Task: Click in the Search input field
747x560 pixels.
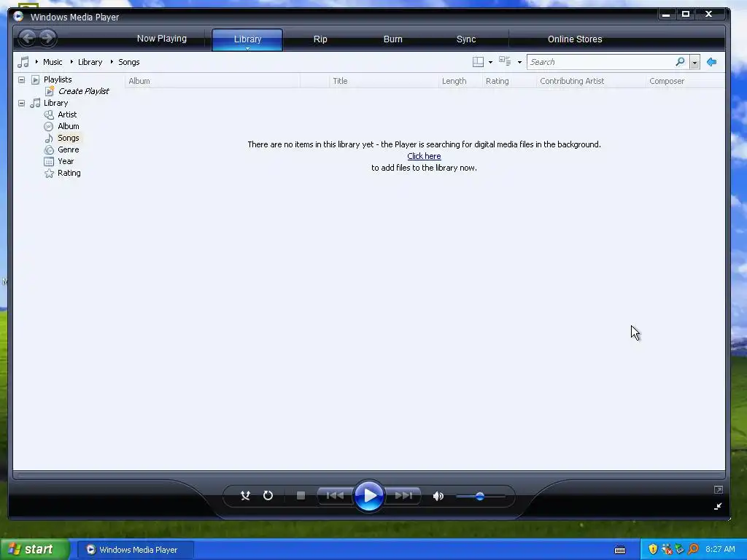Action: [x=601, y=62]
